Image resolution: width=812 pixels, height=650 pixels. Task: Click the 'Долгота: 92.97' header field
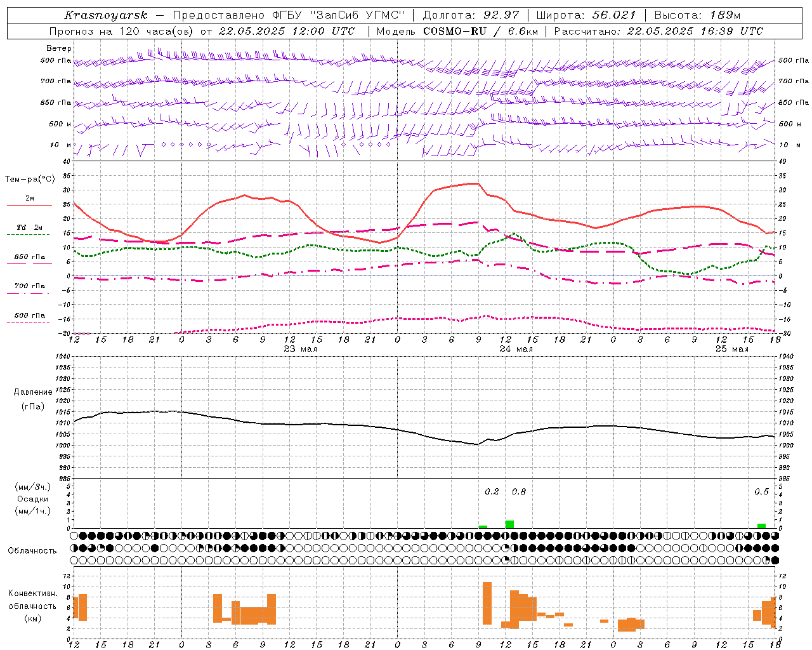coord(471,15)
